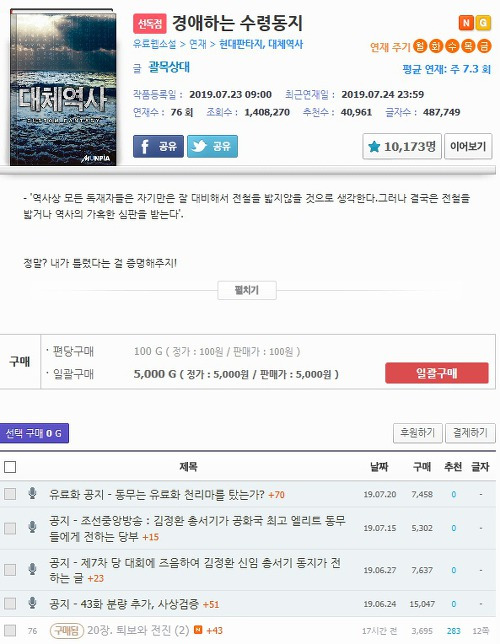
Task: Check the box for episode 76 row
Action: coord(10,630)
